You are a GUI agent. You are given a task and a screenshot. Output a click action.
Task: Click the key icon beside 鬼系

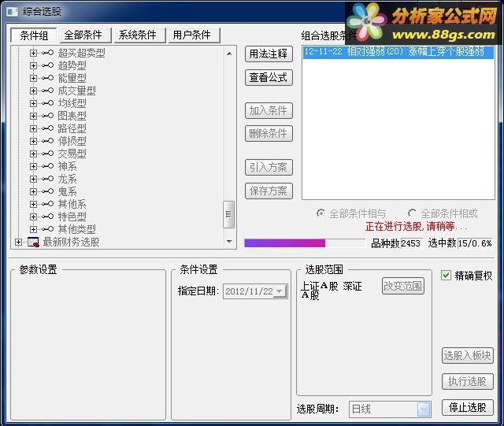(47, 191)
